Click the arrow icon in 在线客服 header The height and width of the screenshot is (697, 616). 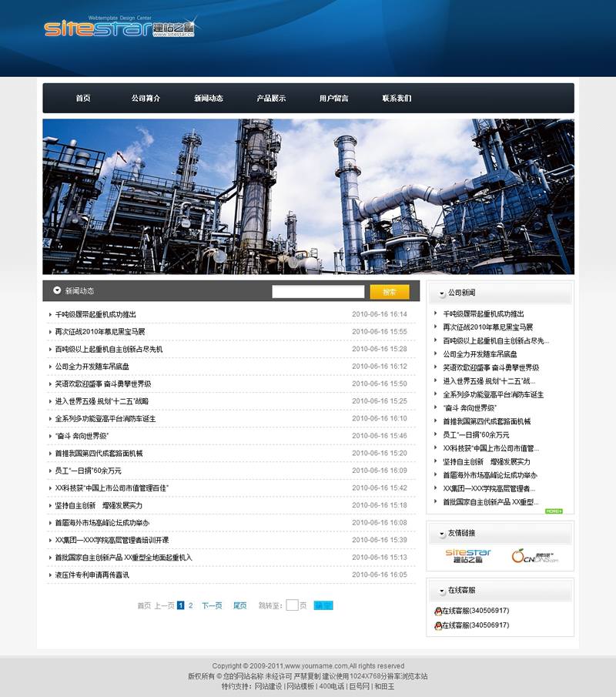click(442, 591)
